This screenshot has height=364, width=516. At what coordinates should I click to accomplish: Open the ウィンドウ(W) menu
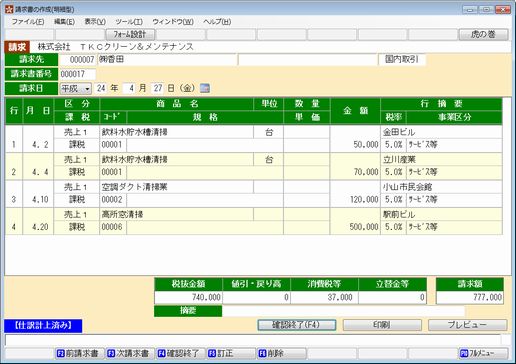pos(173,22)
